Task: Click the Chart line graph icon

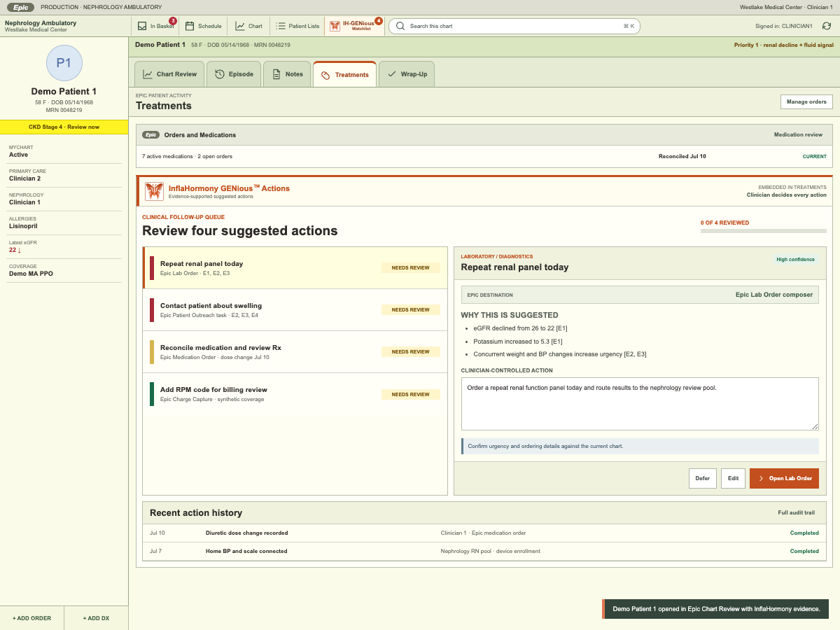Action: tap(240, 26)
